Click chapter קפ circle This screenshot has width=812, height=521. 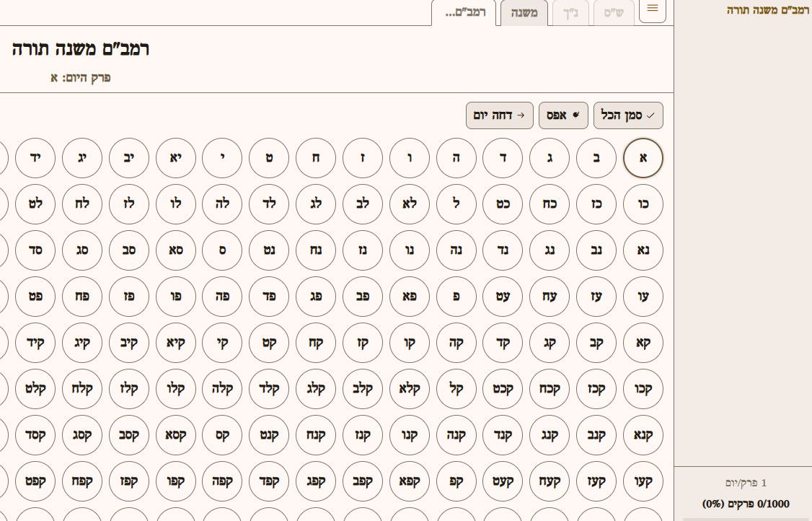(456, 481)
